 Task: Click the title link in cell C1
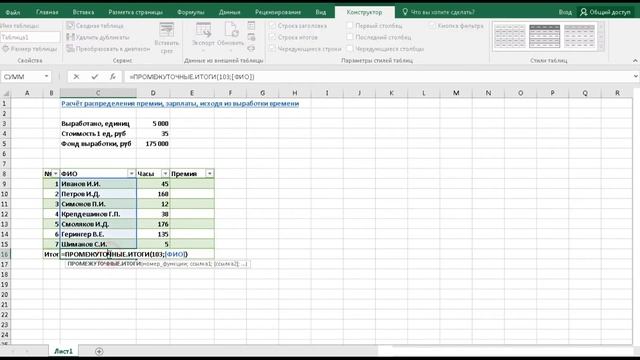click(180, 103)
